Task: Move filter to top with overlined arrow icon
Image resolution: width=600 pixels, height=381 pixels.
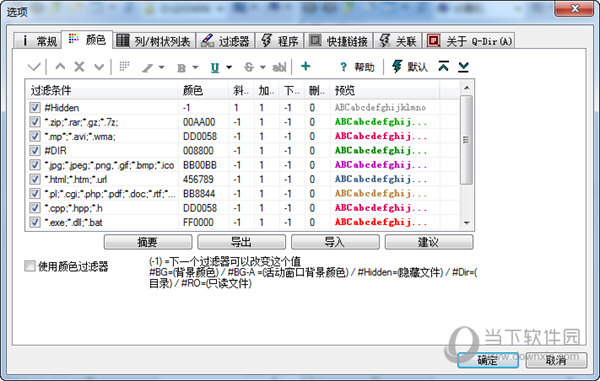Action: coord(443,67)
